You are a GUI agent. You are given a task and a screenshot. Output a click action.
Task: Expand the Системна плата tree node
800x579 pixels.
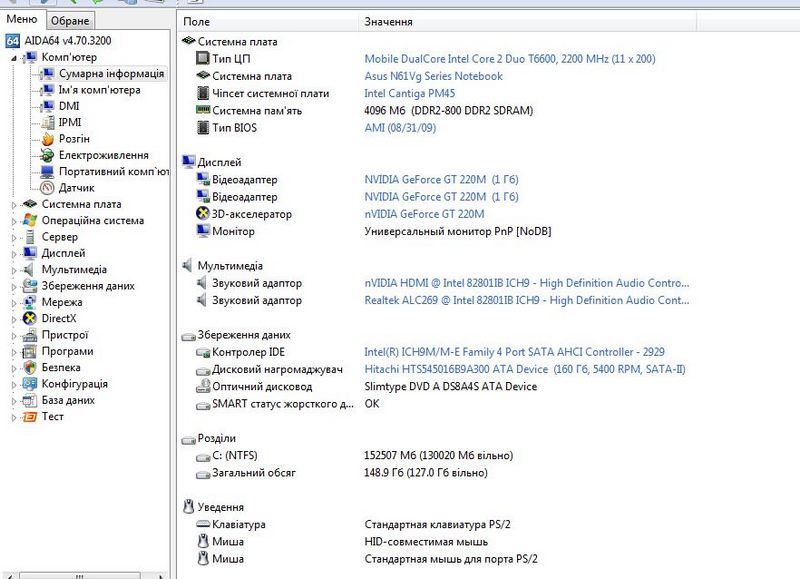point(14,205)
